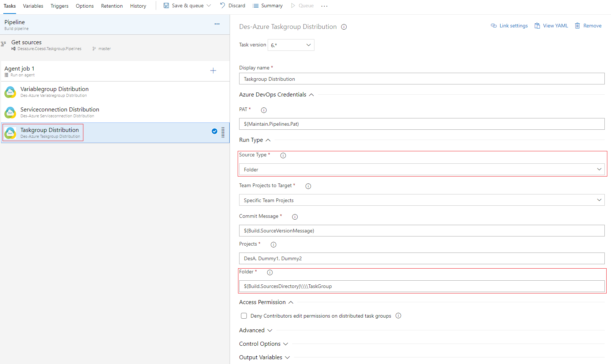Click info icon next to task title
The height and width of the screenshot is (364, 611).
click(344, 27)
